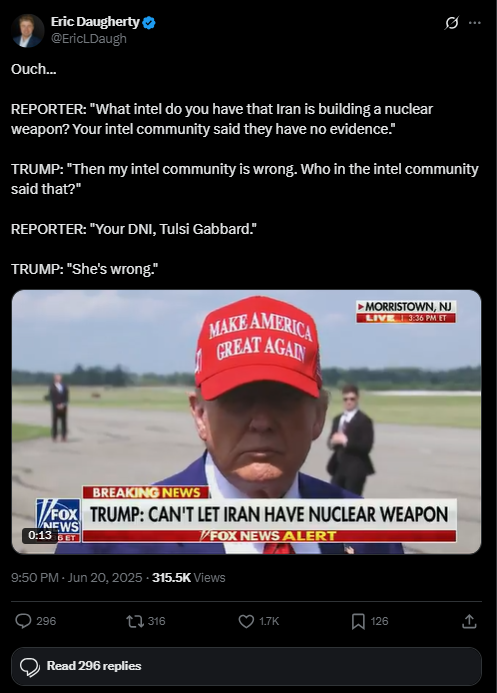
Task: Click the blue verified badge
Action: coord(149,23)
